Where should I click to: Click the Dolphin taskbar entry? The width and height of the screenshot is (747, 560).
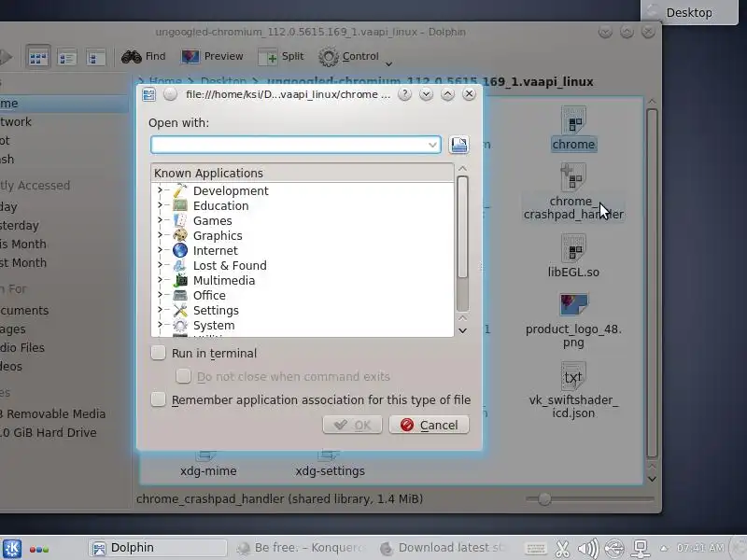coord(157,548)
